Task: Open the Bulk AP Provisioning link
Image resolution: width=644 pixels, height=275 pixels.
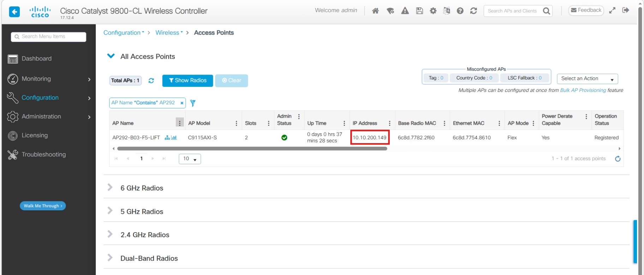Action: (583, 90)
